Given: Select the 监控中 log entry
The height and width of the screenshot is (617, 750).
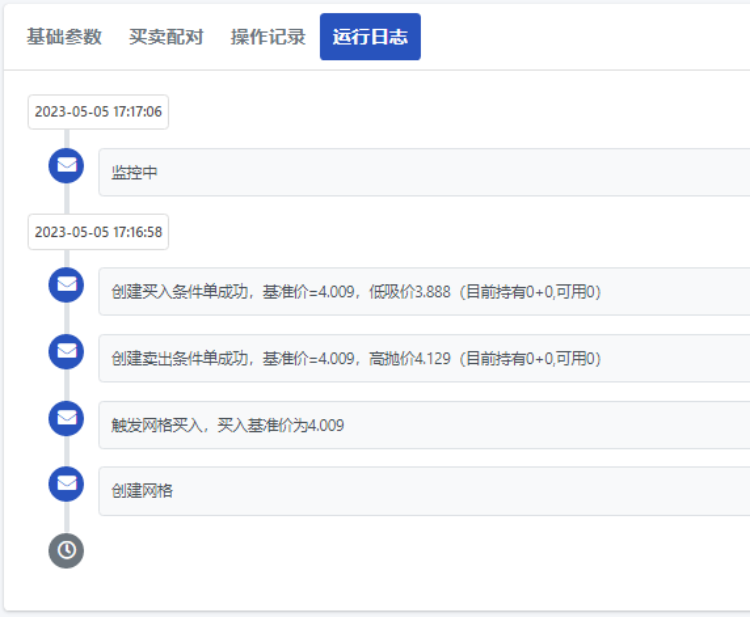Looking at the screenshot, I should coord(424,172).
